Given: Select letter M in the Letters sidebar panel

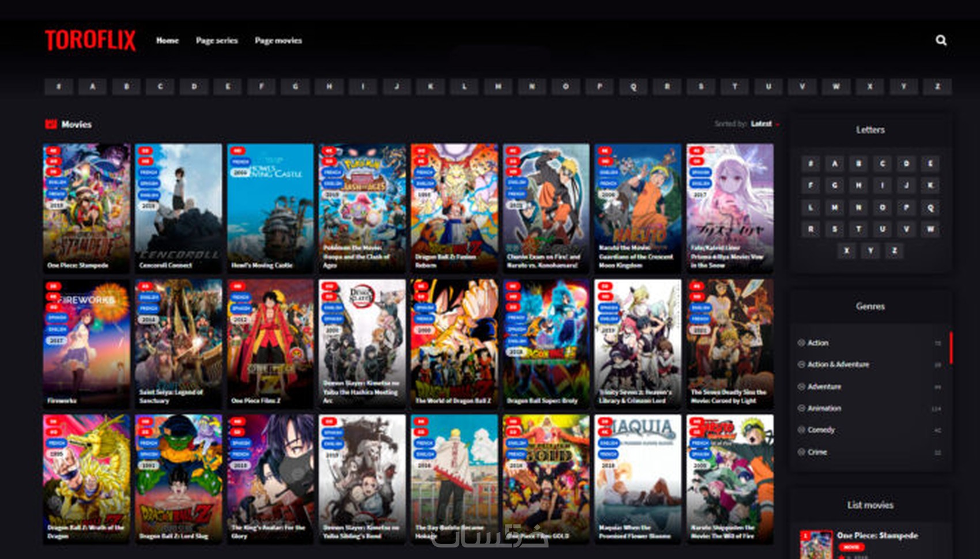Looking at the screenshot, I should click(835, 207).
